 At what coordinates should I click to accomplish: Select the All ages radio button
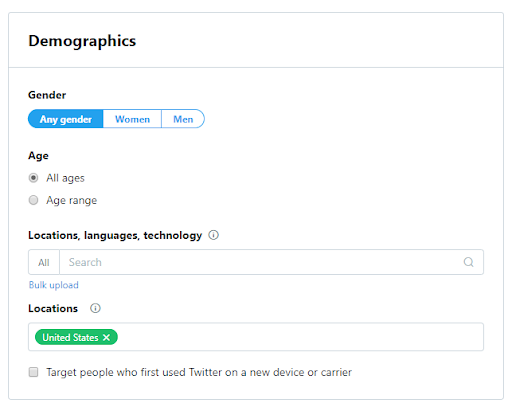click(x=33, y=178)
